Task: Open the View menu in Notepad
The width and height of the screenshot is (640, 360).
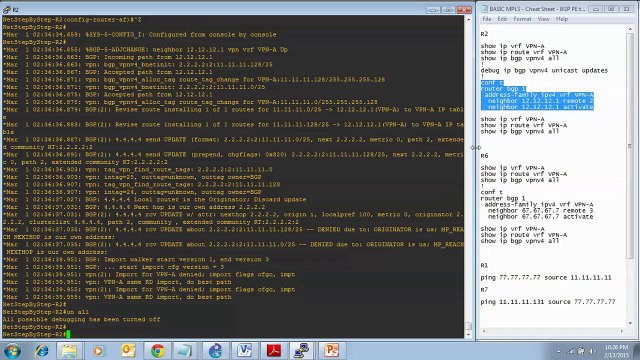Action: [x=543, y=19]
